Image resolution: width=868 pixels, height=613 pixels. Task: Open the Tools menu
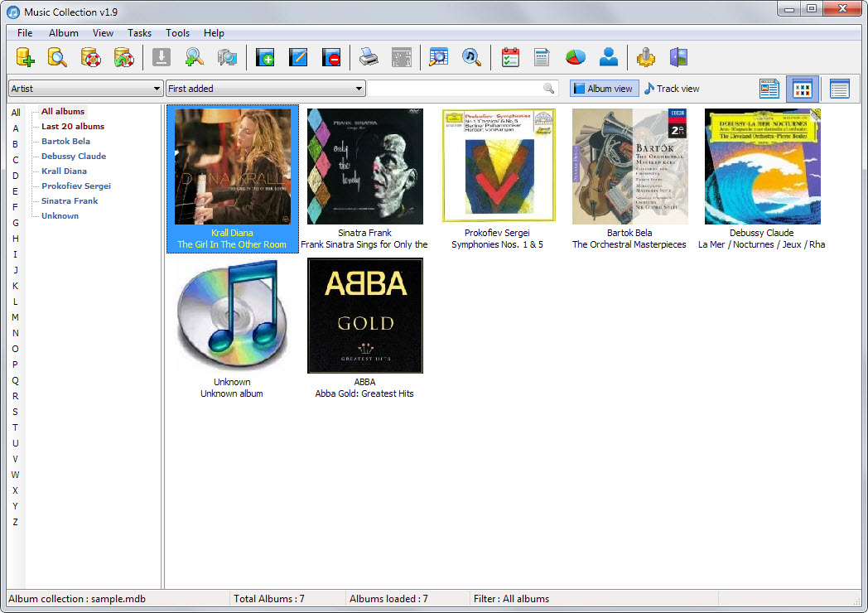click(x=178, y=33)
